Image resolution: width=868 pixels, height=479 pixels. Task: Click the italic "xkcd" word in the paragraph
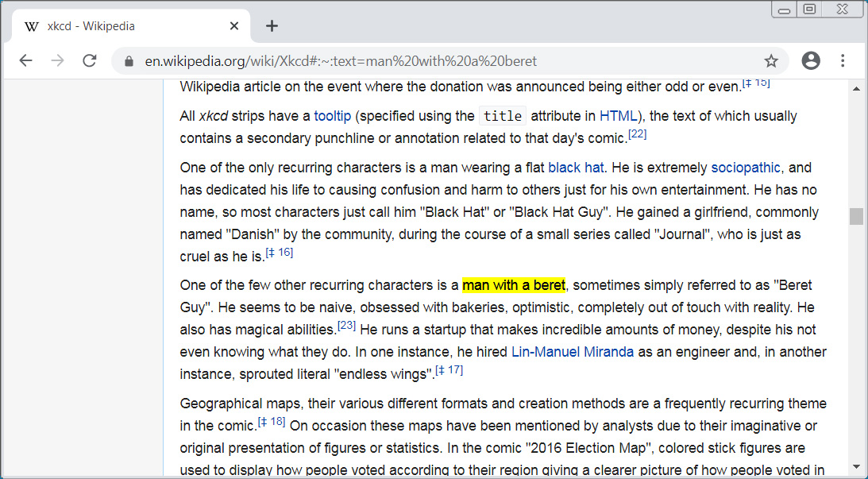213,116
